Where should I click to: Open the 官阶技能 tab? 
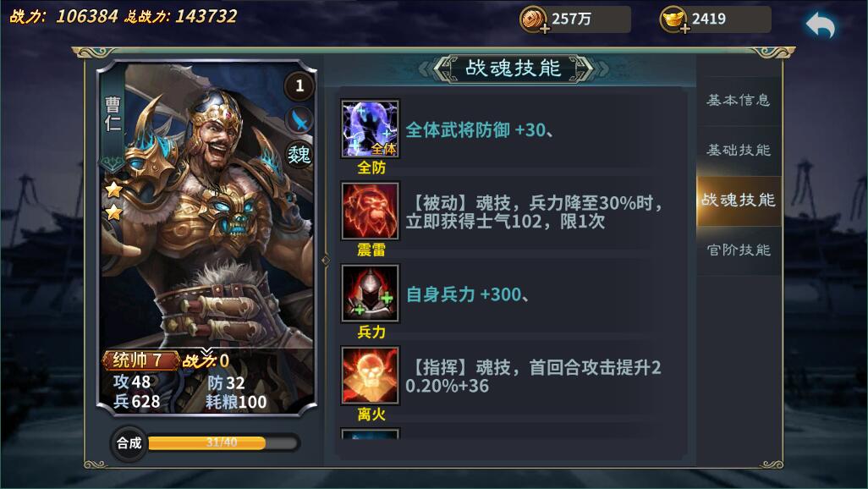(x=739, y=250)
